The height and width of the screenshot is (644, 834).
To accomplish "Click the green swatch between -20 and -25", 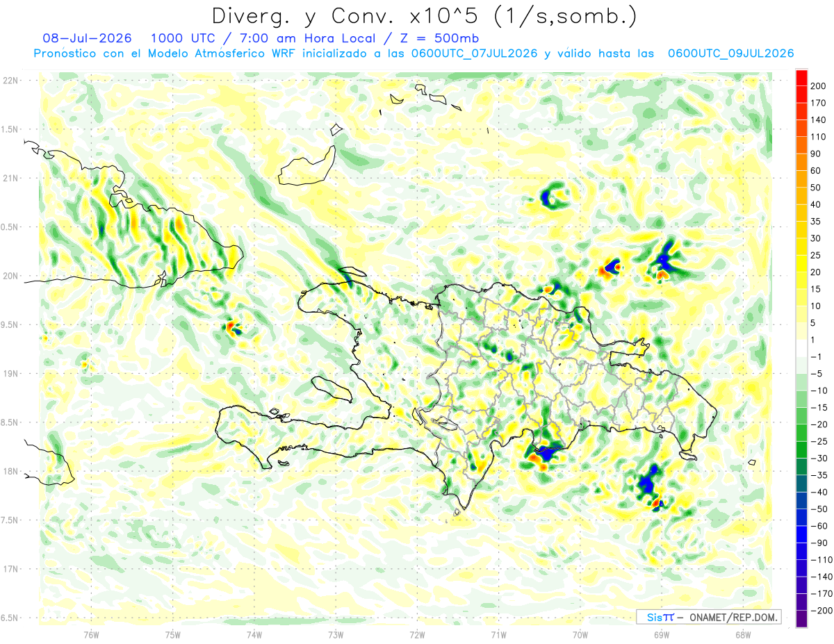I will [801, 433].
